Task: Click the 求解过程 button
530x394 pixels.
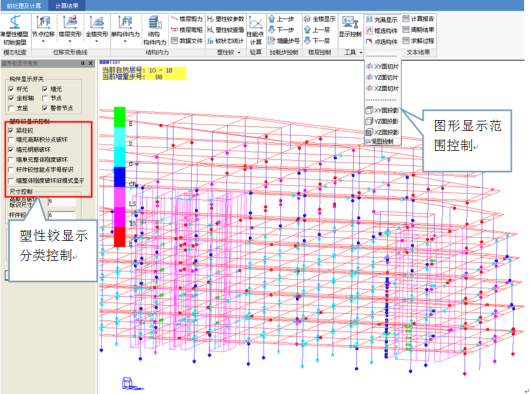Action: pyautogui.click(x=418, y=41)
